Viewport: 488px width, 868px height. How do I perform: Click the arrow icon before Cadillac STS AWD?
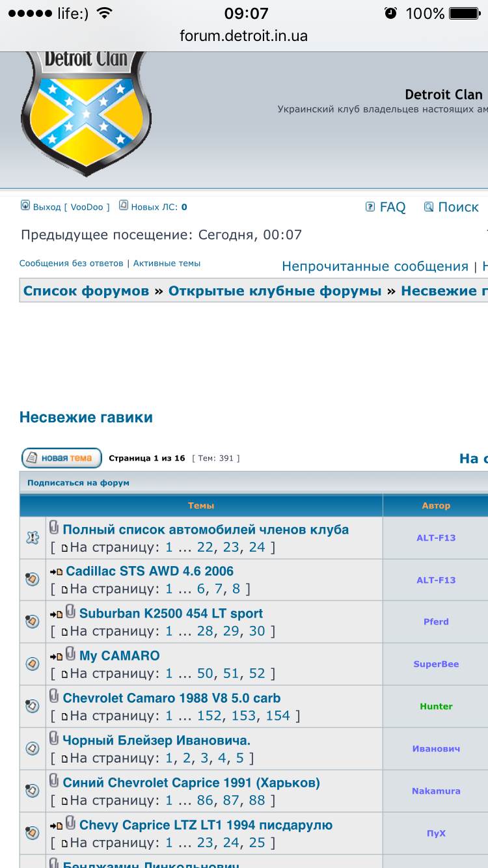click(56, 572)
